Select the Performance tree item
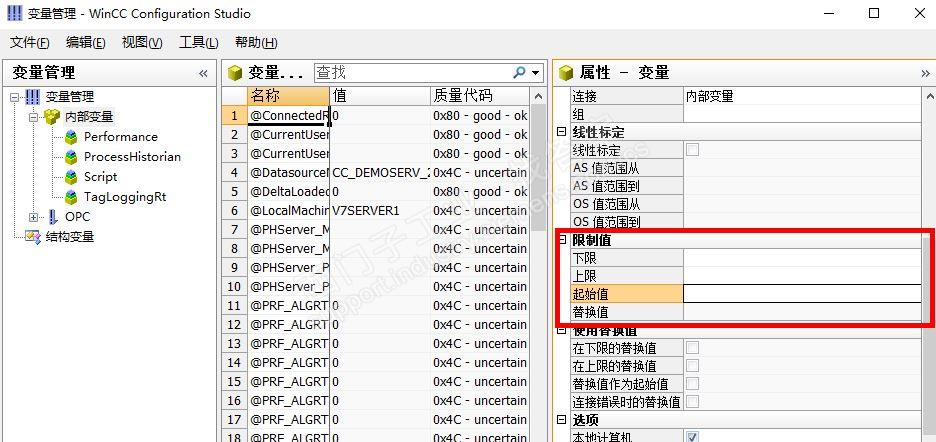 [x=121, y=137]
